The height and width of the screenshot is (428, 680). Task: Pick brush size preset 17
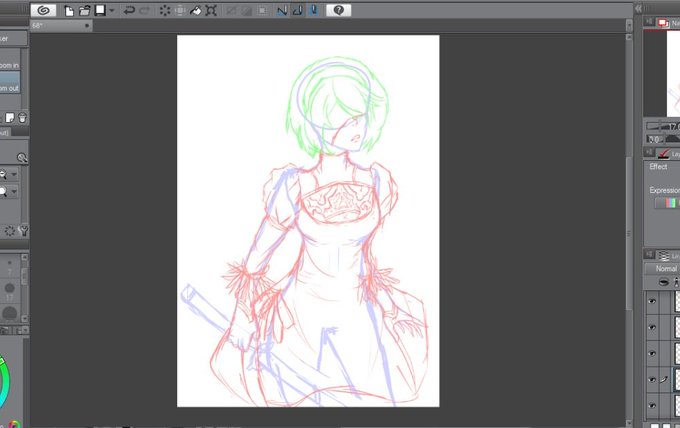(x=10, y=291)
